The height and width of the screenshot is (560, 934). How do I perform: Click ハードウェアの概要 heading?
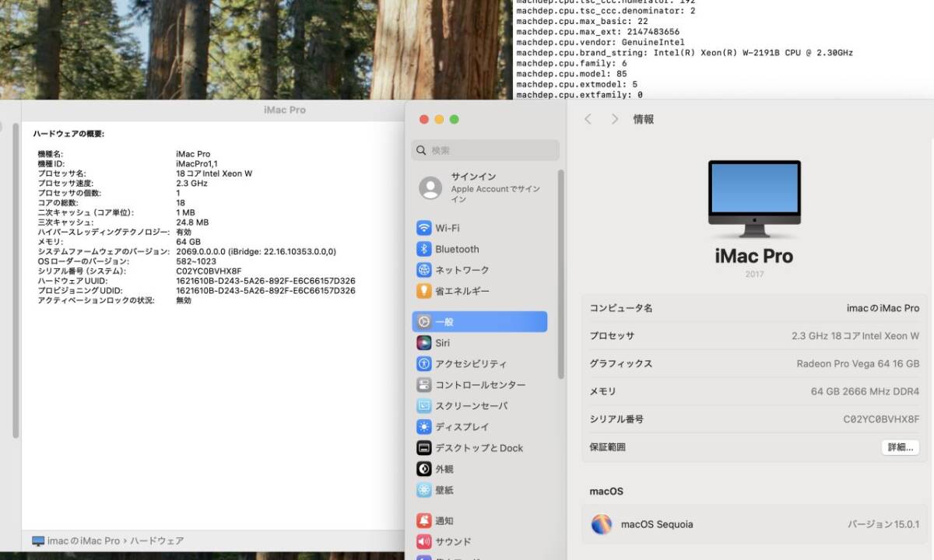[x=68, y=134]
